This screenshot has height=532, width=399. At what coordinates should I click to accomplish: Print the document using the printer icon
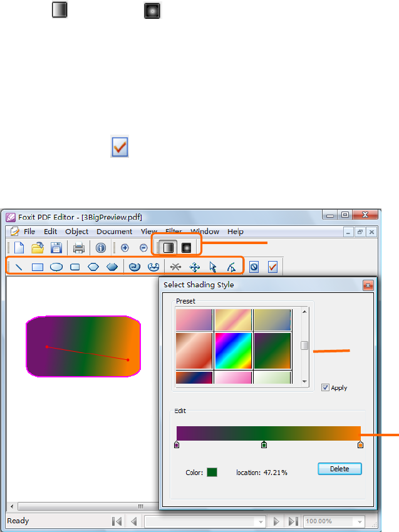(79, 248)
